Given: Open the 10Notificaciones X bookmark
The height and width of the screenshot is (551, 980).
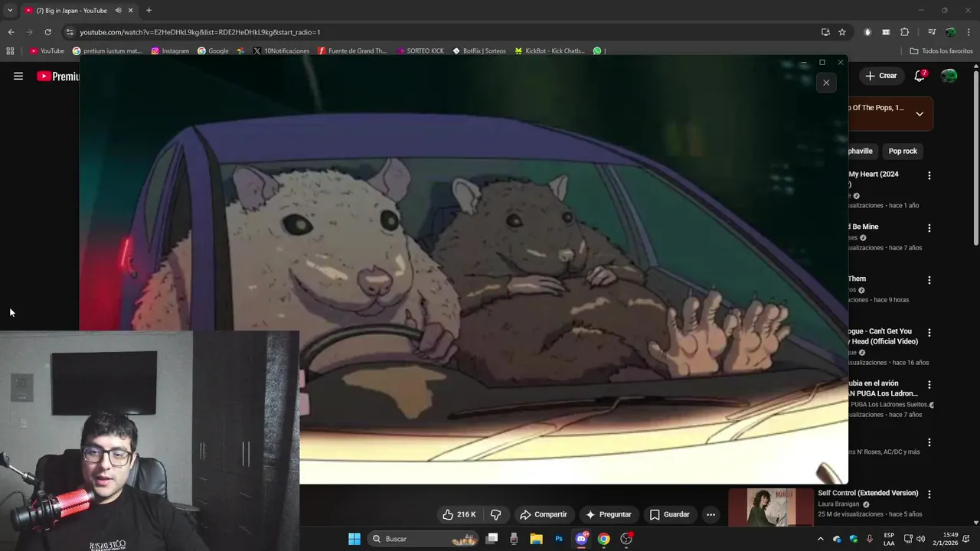Looking at the screenshot, I should click(281, 51).
